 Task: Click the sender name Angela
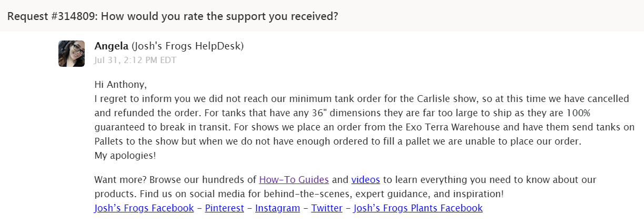[x=112, y=46]
